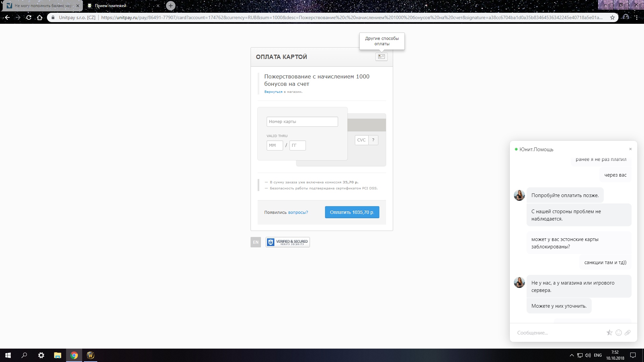Follow the Вернуться в магазин link
Image resolution: width=644 pixels, height=362 pixels.
point(273,92)
